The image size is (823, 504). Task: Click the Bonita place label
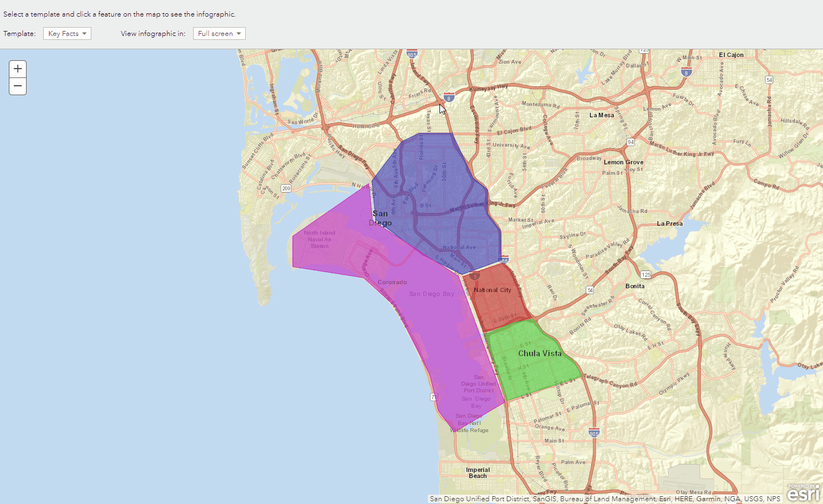click(x=635, y=286)
